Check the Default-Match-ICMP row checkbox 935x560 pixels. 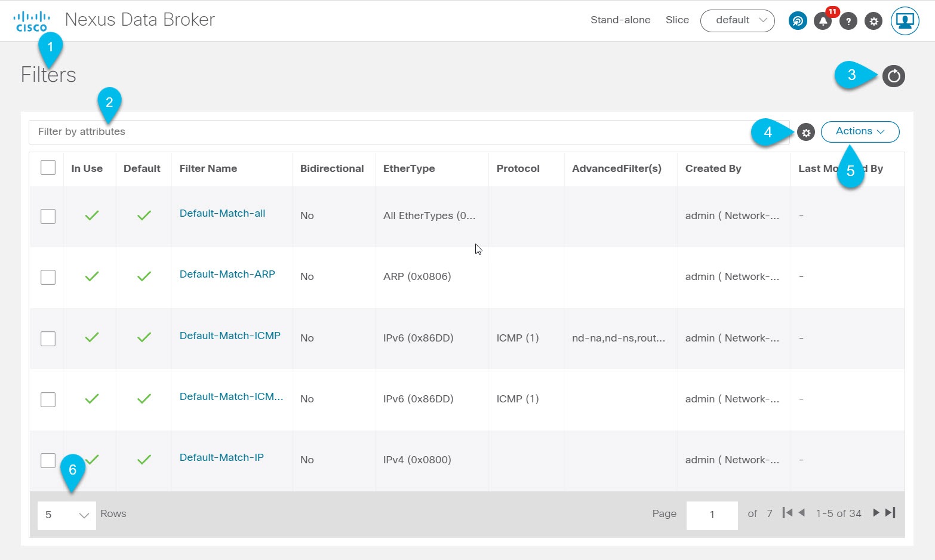[x=48, y=339]
